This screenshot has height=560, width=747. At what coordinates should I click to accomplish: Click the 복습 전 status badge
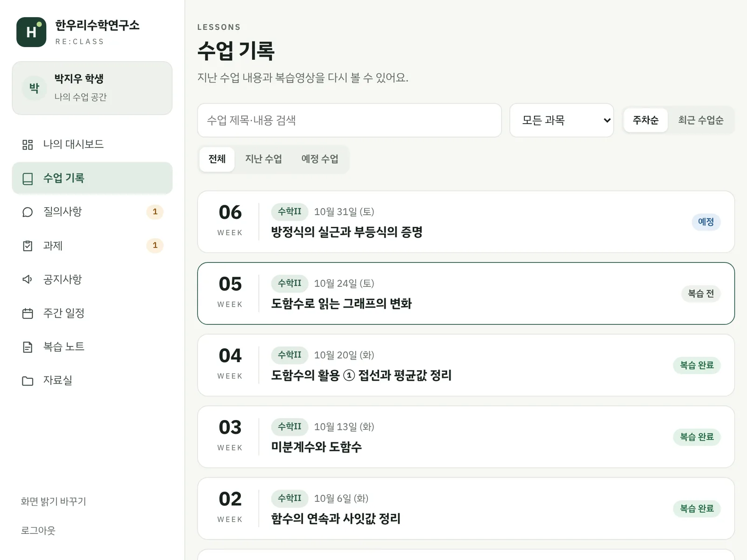[x=701, y=294]
